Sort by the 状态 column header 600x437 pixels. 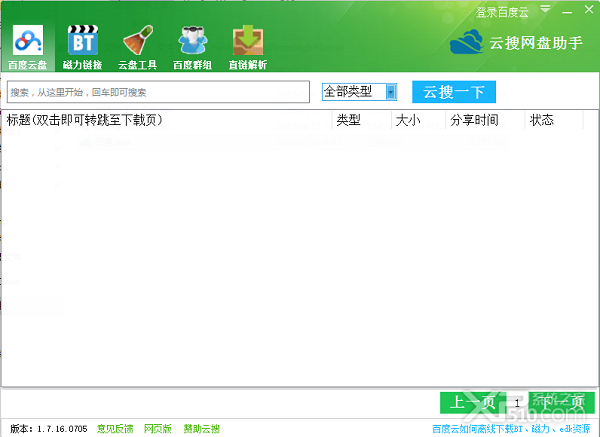tap(554, 120)
